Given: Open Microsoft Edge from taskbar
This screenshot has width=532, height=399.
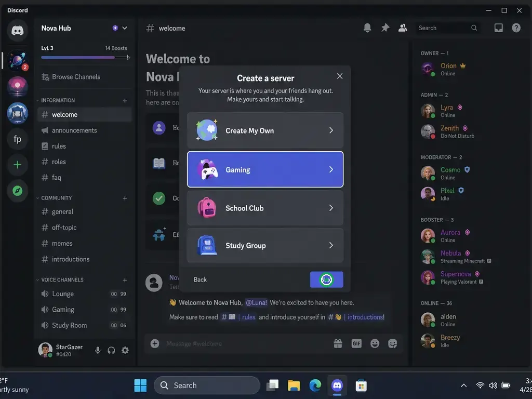Looking at the screenshot, I should (x=315, y=385).
